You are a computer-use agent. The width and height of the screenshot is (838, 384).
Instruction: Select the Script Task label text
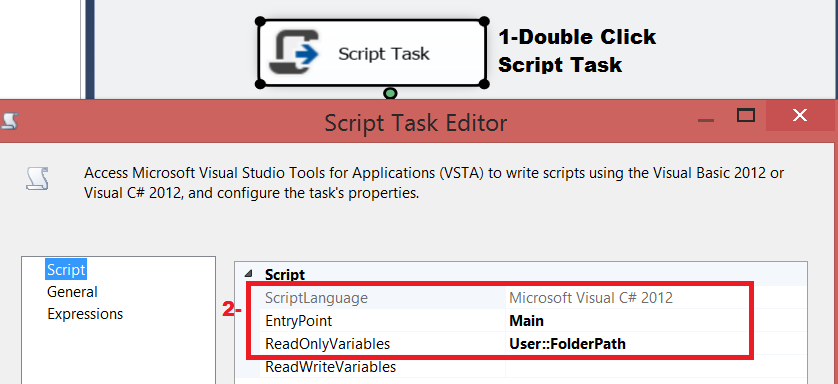tap(384, 53)
